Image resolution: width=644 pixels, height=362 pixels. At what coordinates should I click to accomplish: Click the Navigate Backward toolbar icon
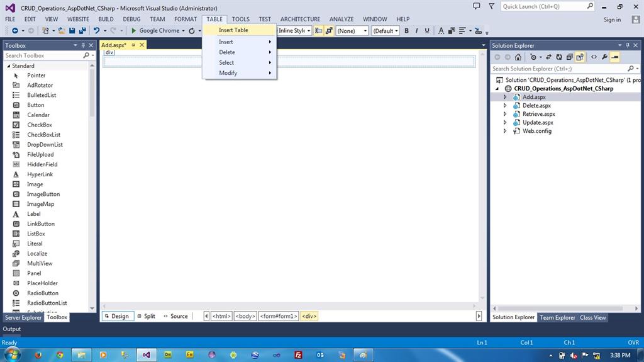(x=15, y=31)
